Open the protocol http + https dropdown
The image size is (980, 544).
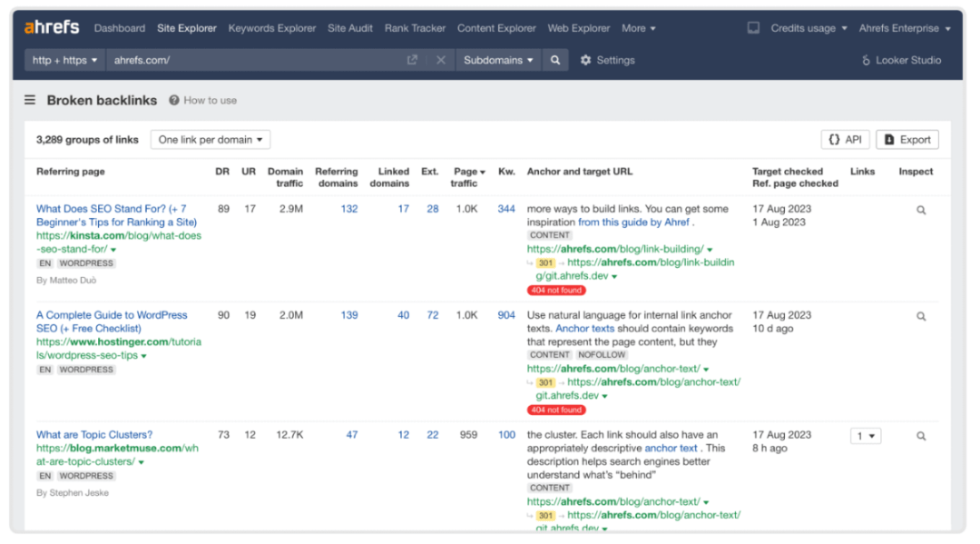coord(65,60)
